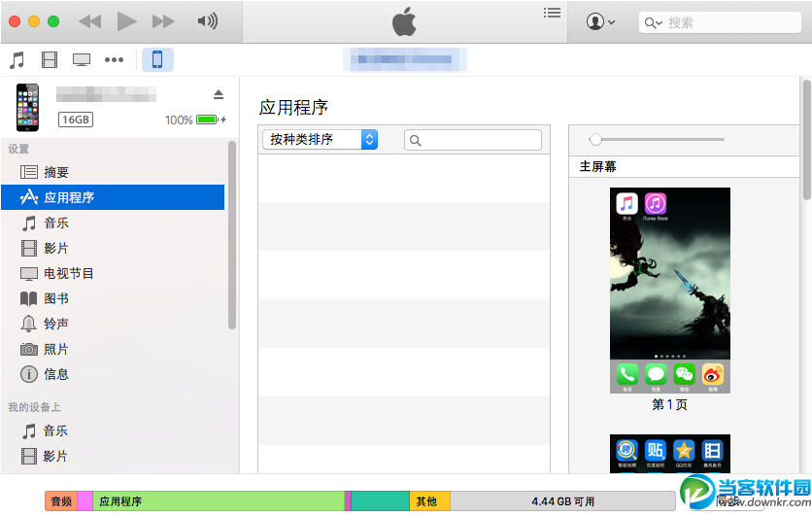The width and height of the screenshot is (812, 516).
Task: Click the device iPhone thumbnail image
Action: coord(27,107)
